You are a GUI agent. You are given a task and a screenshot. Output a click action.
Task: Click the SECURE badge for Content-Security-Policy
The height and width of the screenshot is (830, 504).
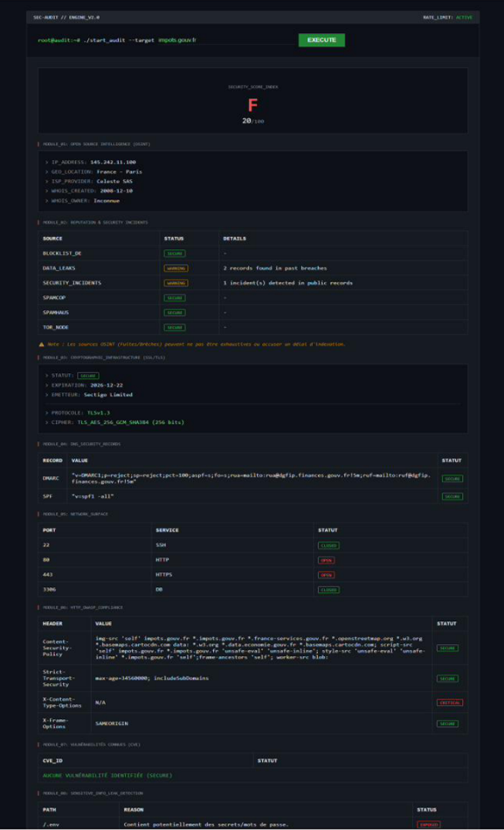click(x=447, y=648)
